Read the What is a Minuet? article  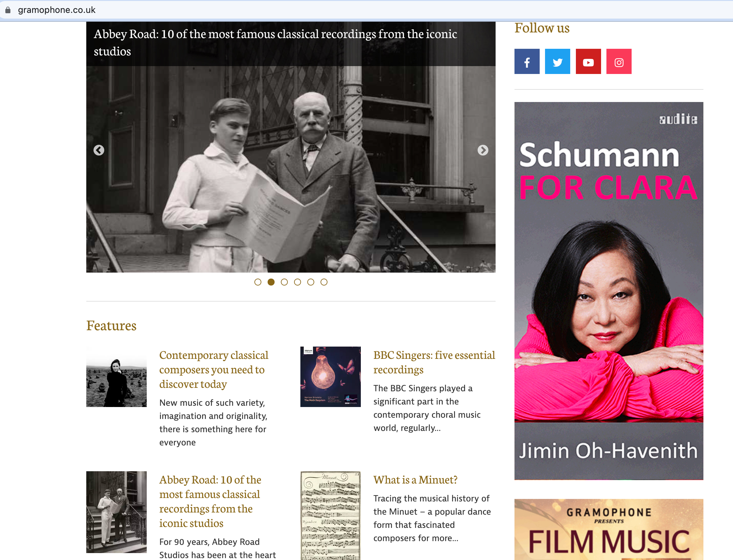point(415,480)
